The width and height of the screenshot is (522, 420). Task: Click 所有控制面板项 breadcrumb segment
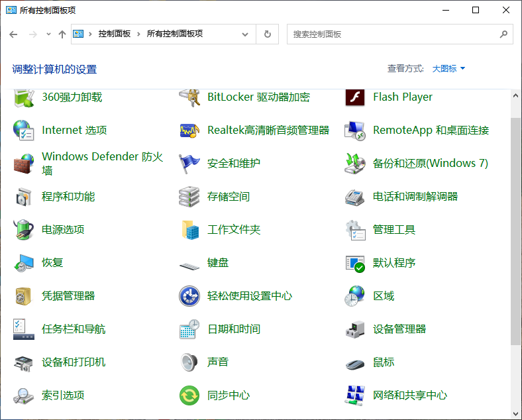pos(174,34)
